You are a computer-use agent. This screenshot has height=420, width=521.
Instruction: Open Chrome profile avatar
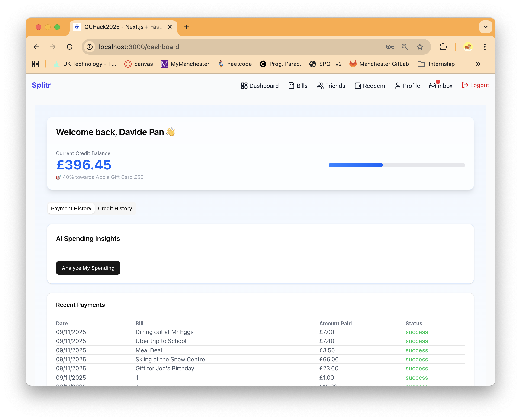click(468, 47)
